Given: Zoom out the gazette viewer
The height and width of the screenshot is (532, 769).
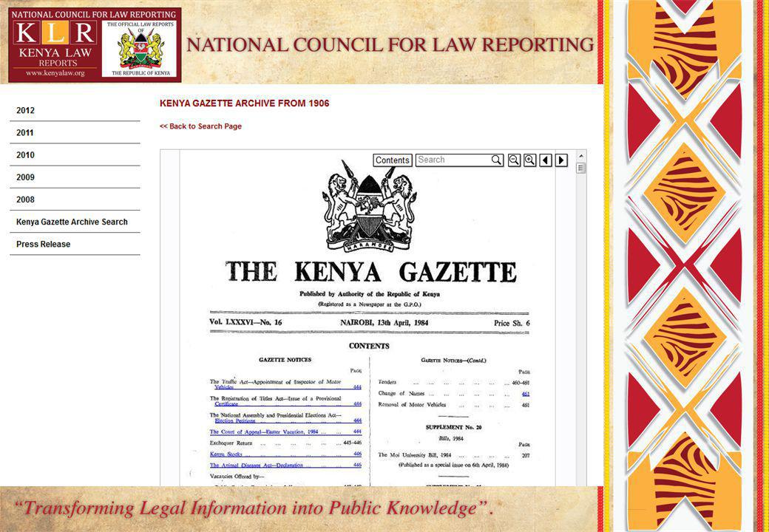Looking at the screenshot, I should tap(514, 160).
